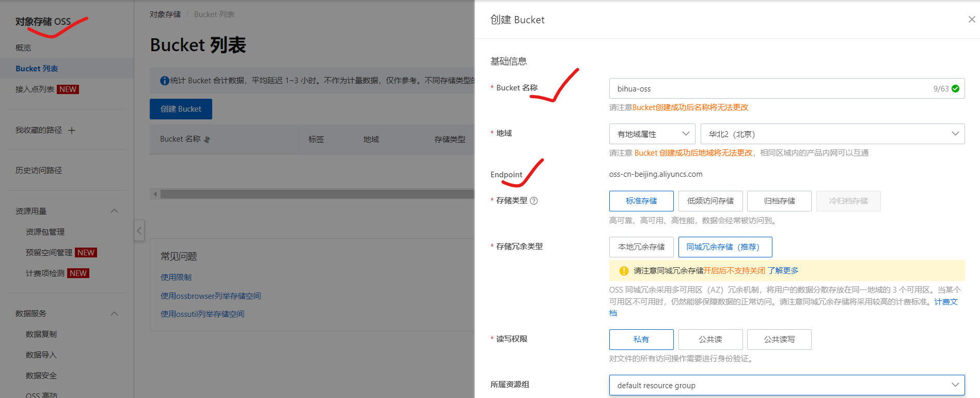Select 低频访问存储 storage type
The width and height of the screenshot is (980, 398).
tap(710, 201)
